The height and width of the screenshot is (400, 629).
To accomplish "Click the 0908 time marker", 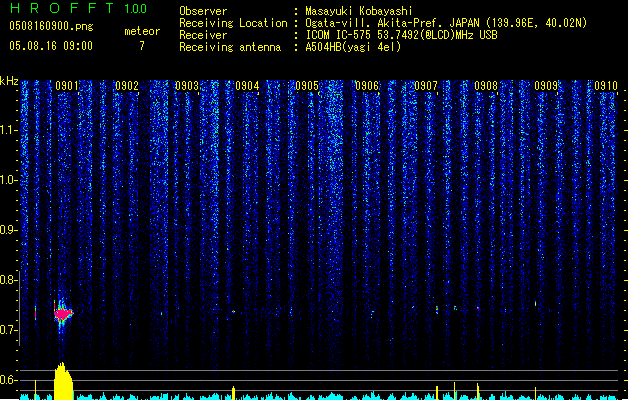I will point(486,86).
